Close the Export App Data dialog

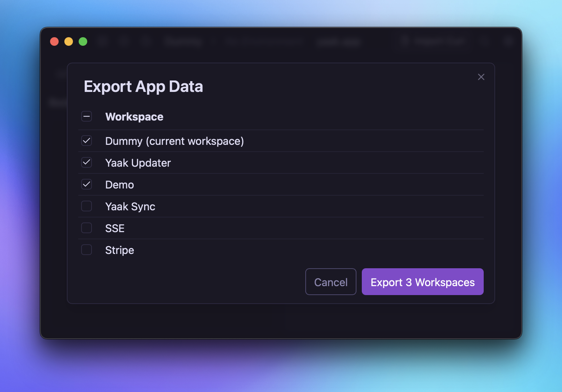(x=481, y=77)
